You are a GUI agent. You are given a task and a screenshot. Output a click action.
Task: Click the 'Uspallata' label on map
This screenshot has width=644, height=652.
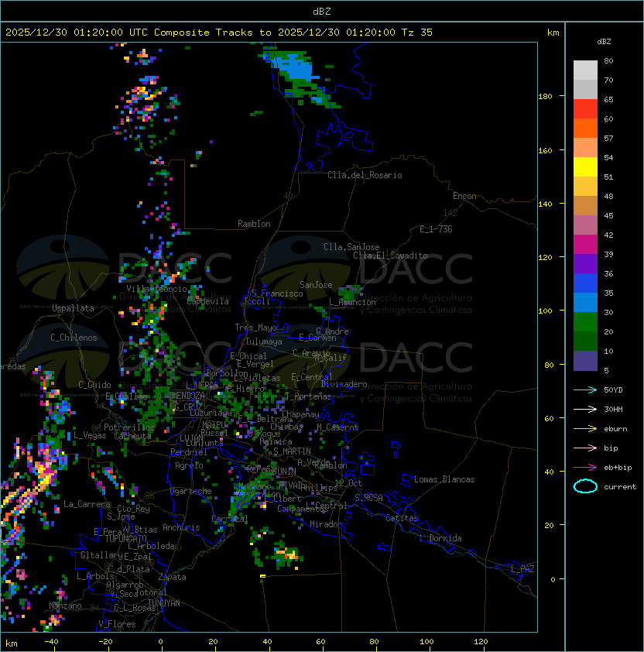73,308
